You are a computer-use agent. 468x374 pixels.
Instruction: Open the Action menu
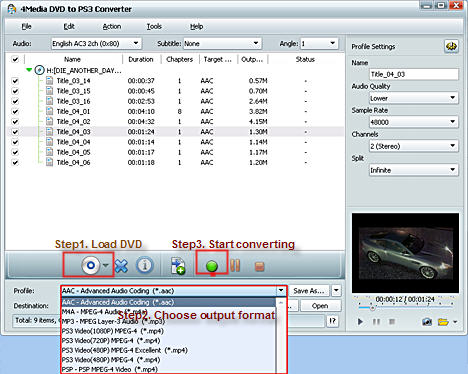[112, 26]
